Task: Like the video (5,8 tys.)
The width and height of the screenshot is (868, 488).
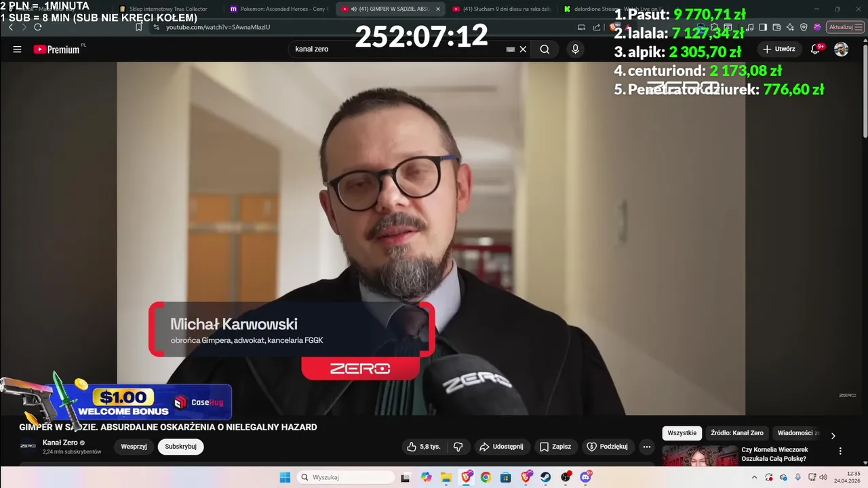Action: coord(424,447)
